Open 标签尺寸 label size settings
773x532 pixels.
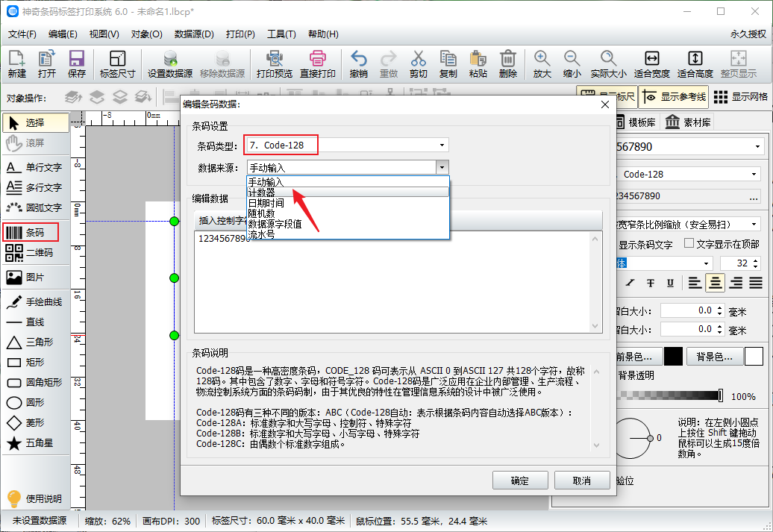click(x=117, y=64)
